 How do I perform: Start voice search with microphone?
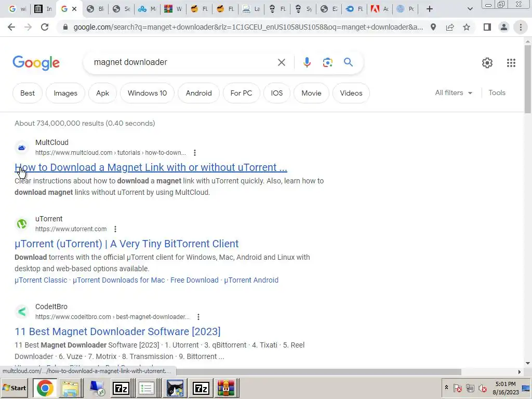point(307,62)
